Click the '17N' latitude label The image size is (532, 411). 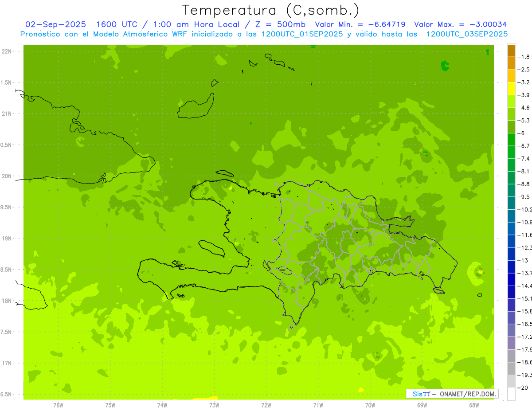(7, 364)
